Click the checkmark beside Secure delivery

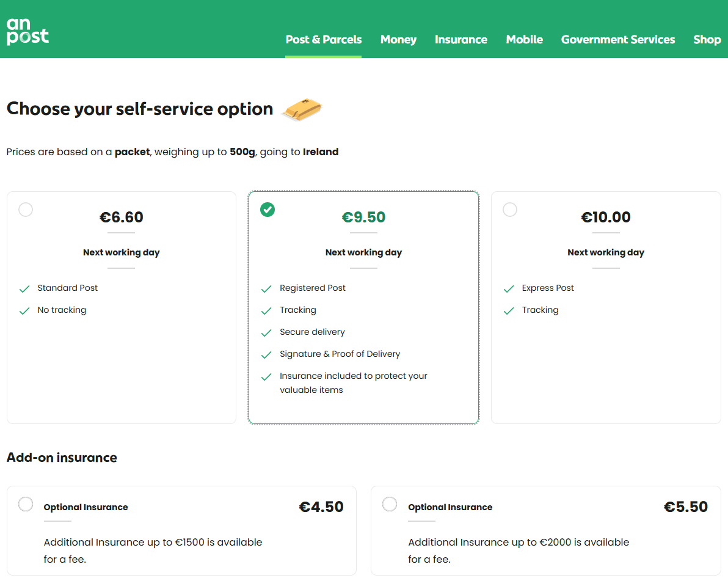pos(266,332)
